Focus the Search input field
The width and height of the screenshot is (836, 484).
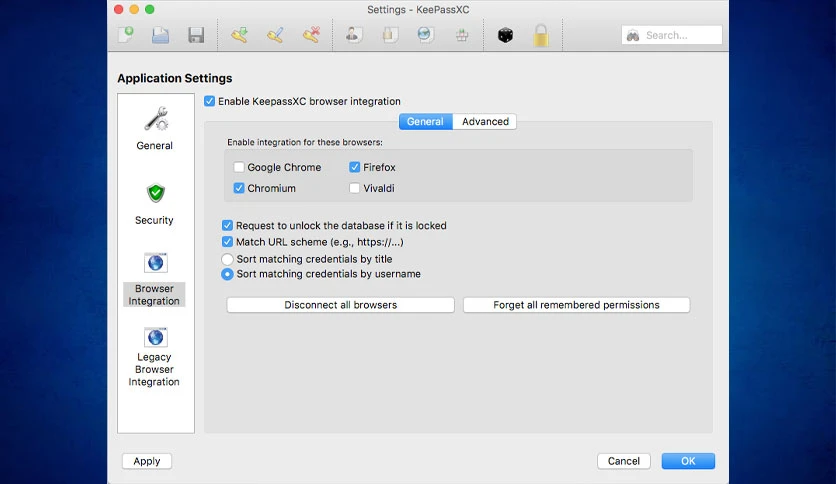pyautogui.click(x=672, y=35)
